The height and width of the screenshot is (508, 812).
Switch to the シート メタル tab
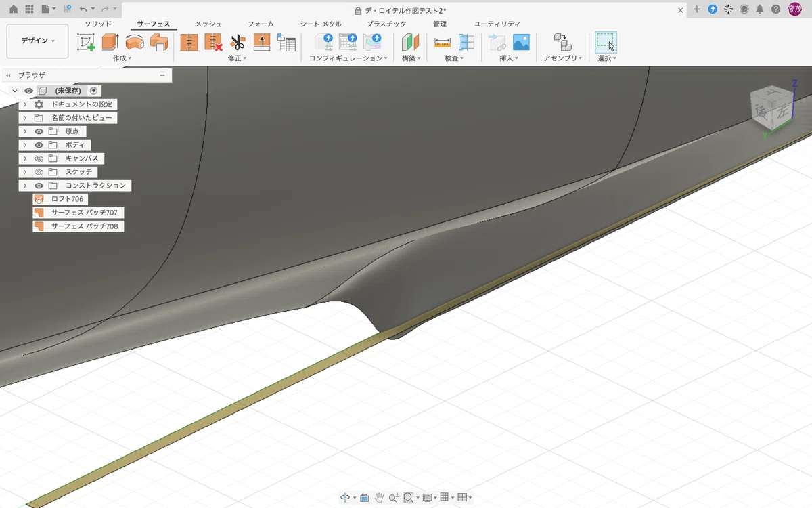(321, 24)
